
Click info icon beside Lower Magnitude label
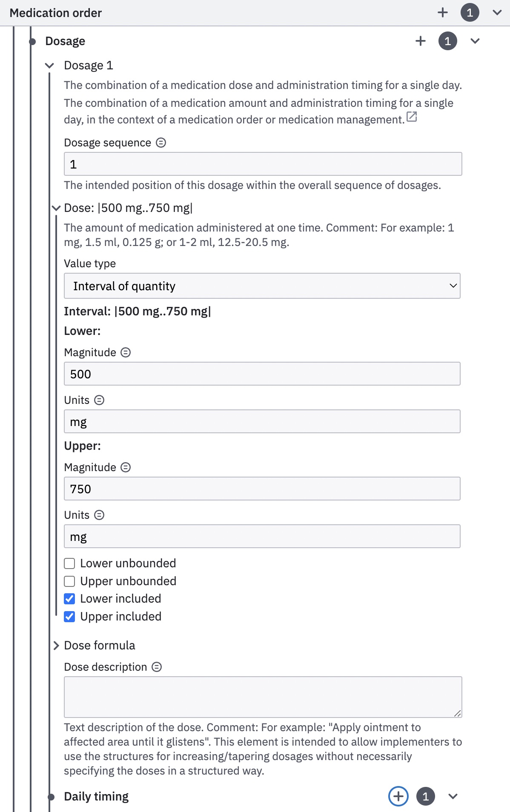pyautogui.click(x=126, y=352)
